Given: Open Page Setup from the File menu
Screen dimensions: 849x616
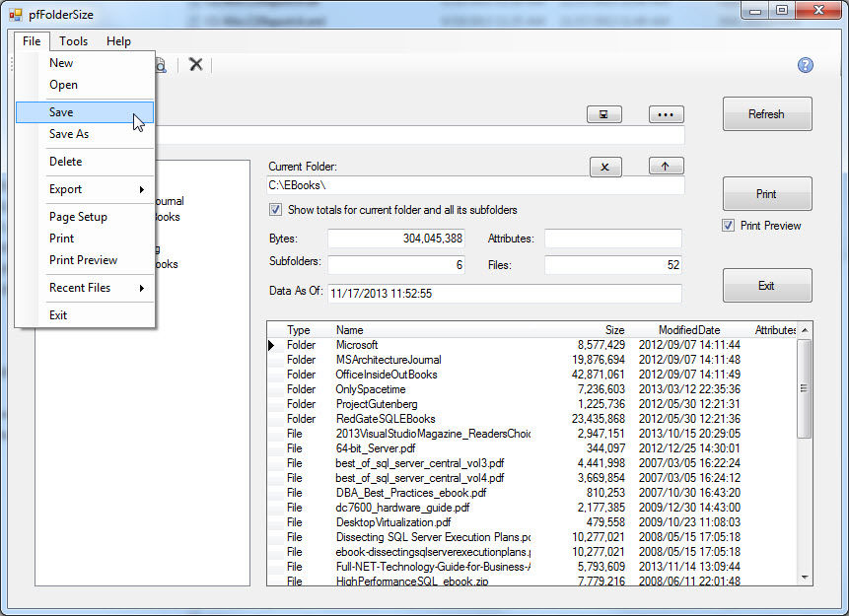Looking at the screenshot, I should click(x=85, y=217).
